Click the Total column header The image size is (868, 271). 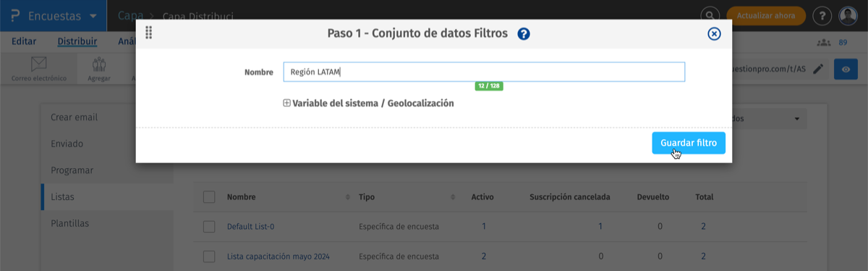pyautogui.click(x=705, y=197)
